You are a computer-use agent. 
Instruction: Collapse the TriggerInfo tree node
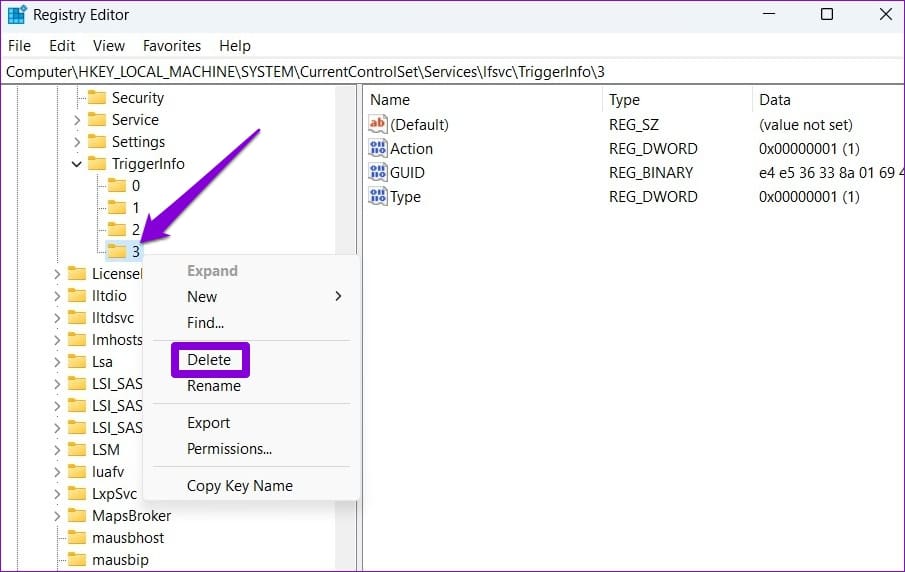tap(76, 164)
